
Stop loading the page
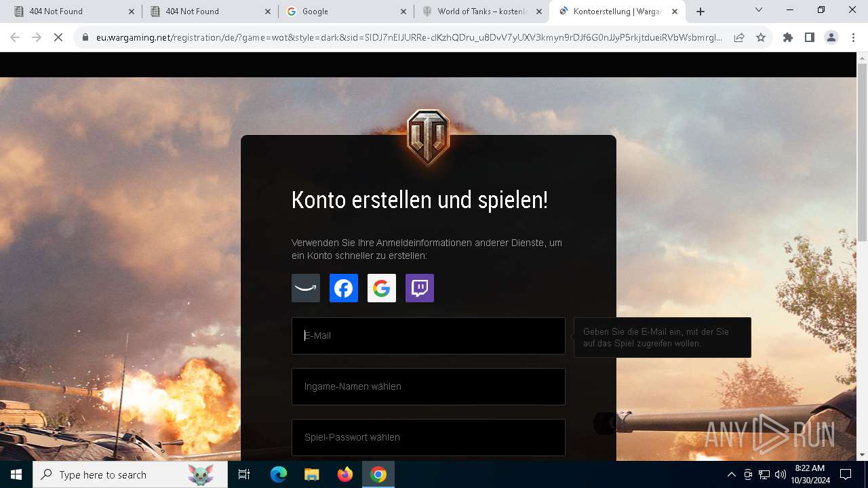pyautogui.click(x=58, y=38)
